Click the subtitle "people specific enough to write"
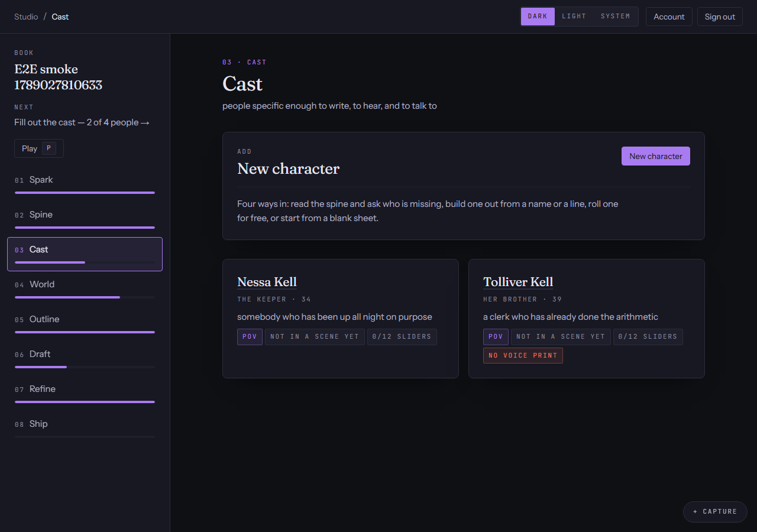 point(329,106)
